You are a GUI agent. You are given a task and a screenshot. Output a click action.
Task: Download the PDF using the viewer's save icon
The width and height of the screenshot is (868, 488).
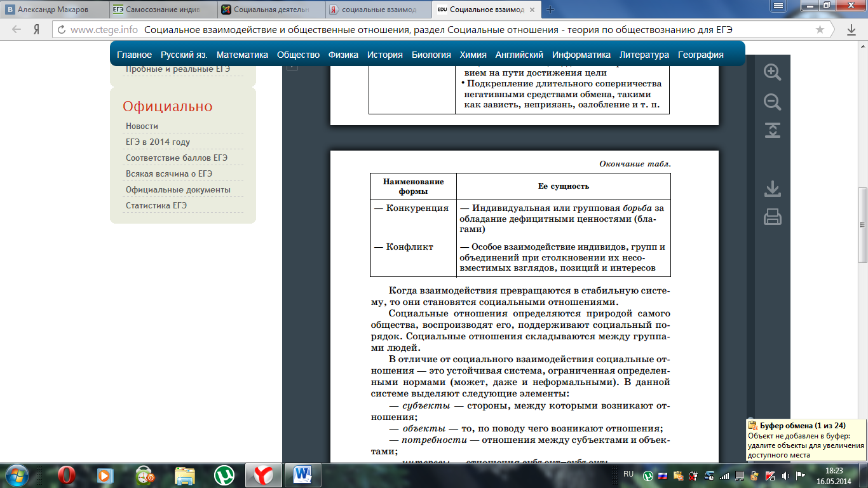pos(772,189)
